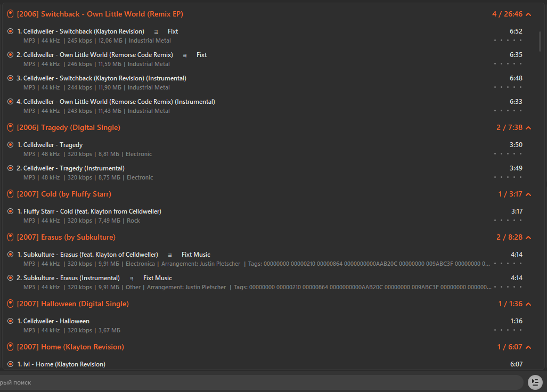547x392 pixels.
Task: Click the lyrics icon next to Switchback (Klayton Revision)
Action: pyautogui.click(x=156, y=32)
